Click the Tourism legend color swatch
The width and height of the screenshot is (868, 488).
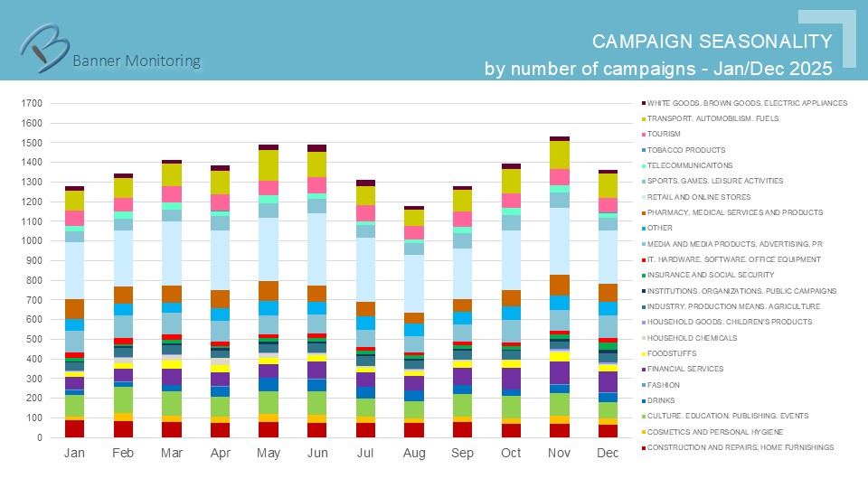point(642,135)
